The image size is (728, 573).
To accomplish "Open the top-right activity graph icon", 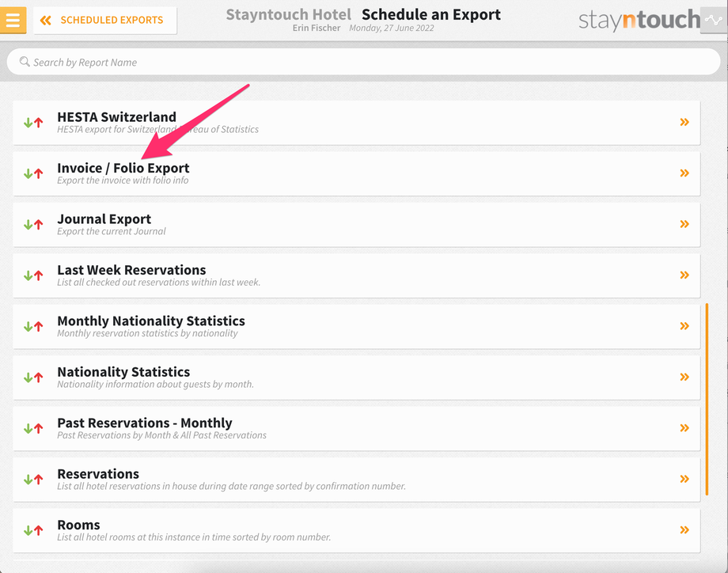I will point(714,20).
